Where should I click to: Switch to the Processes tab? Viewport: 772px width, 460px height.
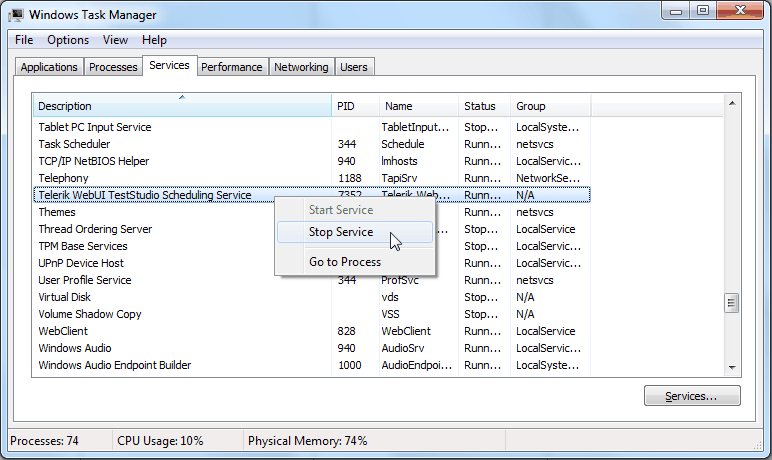coord(113,67)
